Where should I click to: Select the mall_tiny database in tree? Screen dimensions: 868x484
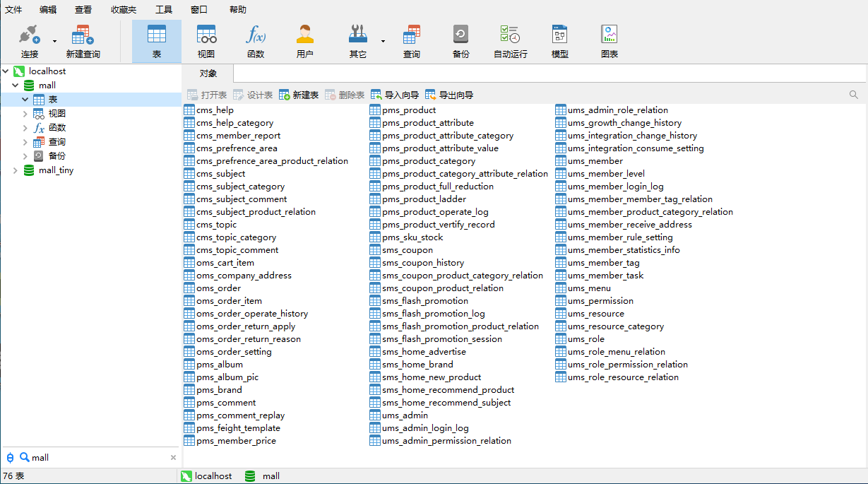(56, 170)
